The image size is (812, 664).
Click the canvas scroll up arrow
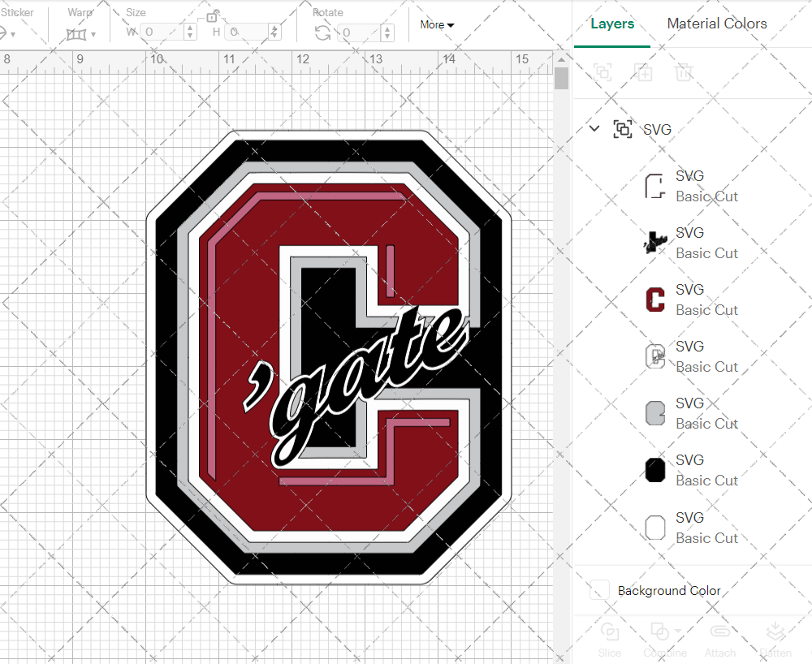[x=561, y=59]
